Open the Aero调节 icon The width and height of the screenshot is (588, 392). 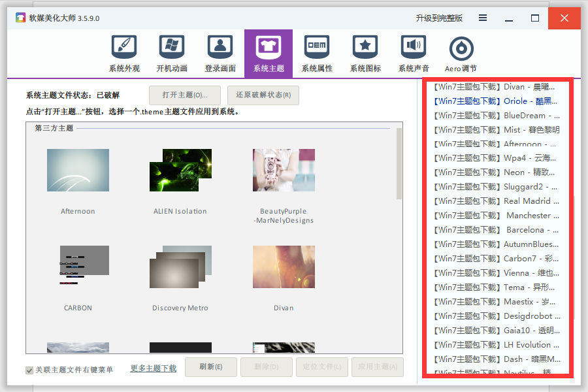pos(461,49)
